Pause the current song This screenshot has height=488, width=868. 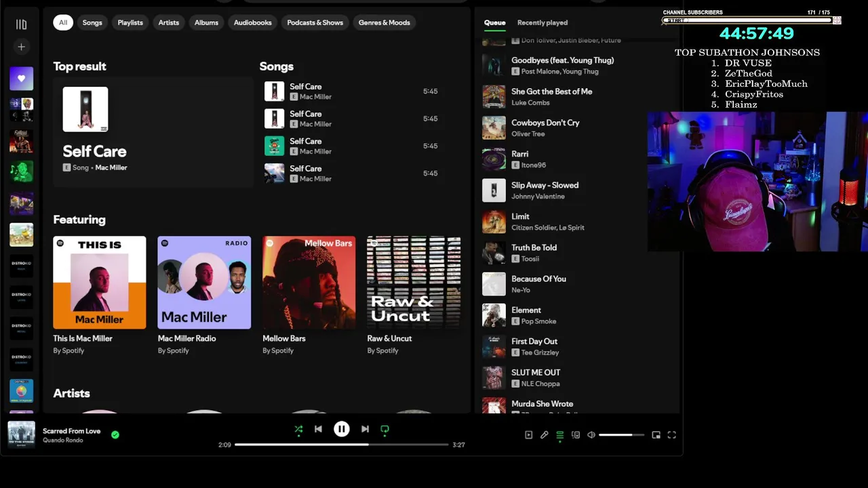pyautogui.click(x=341, y=429)
